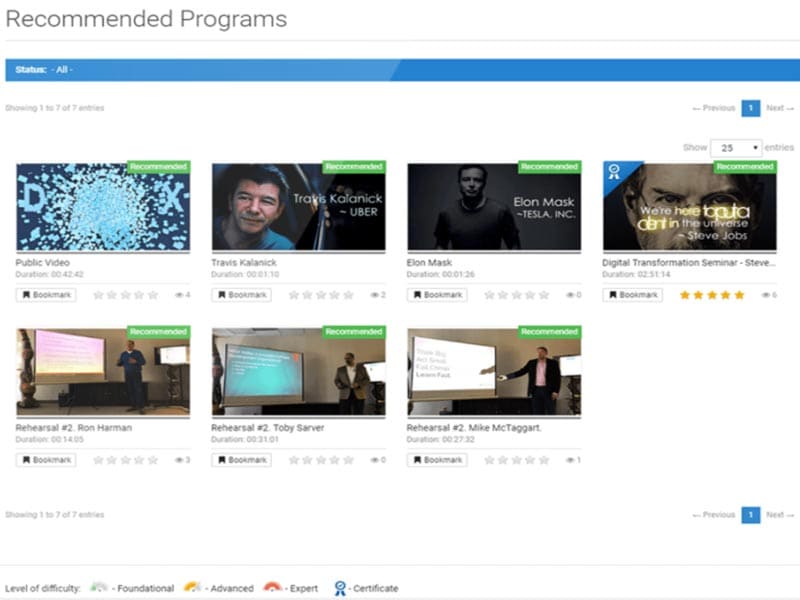The width and height of the screenshot is (800, 600).
Task: Bookmark Rehearsal #2 Ron Harman
Action: tap(46, 460)
